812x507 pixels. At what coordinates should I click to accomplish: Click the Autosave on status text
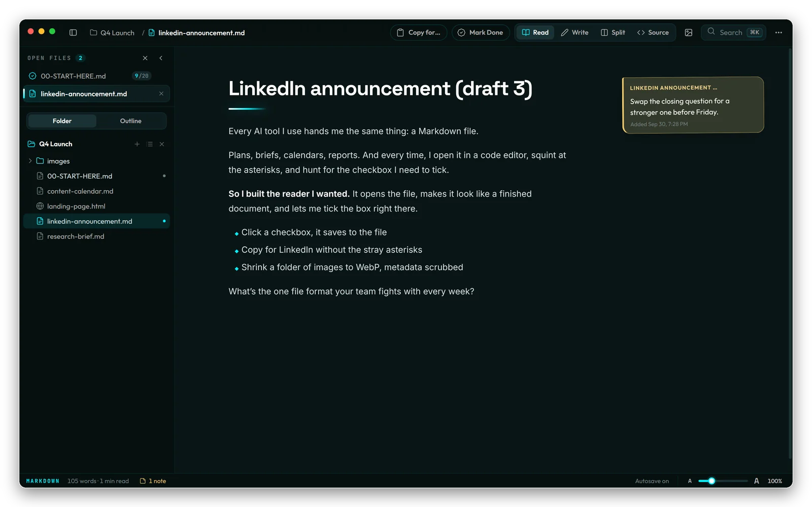(x=652, y=481)
